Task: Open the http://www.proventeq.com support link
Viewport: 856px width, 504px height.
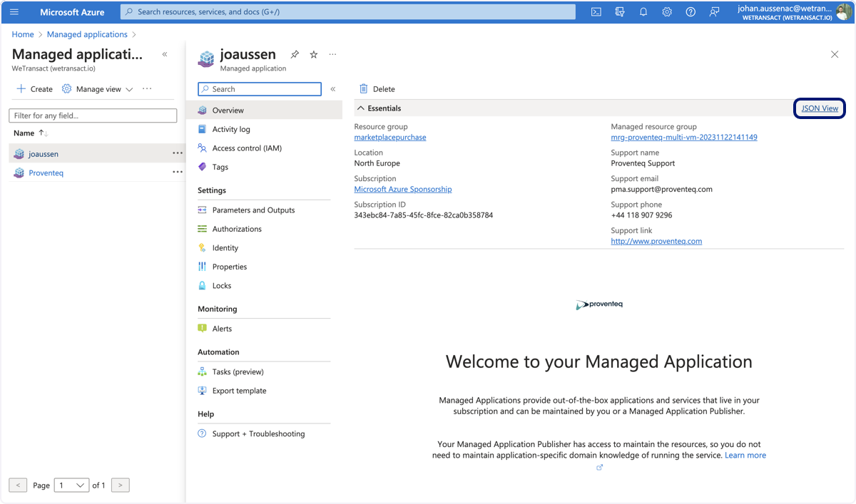Action: pyautogui.click(x=656, y=242)
